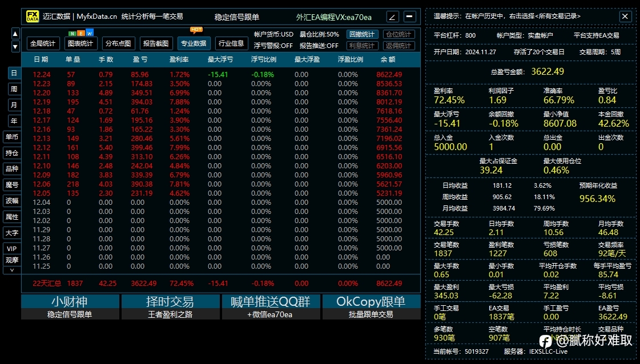Screen dimensions: 640x364
Task: Open 单币 single-currency sidebar view
Action: point(12,137)
